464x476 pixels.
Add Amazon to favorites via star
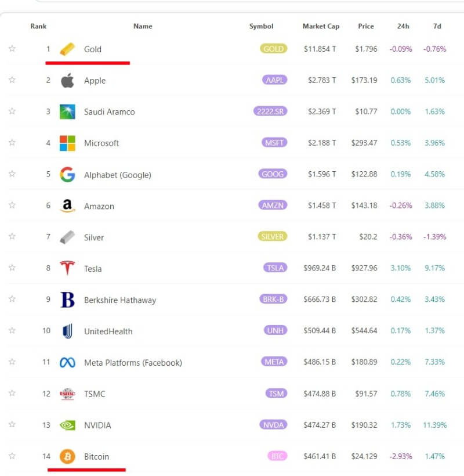point(12,205)
